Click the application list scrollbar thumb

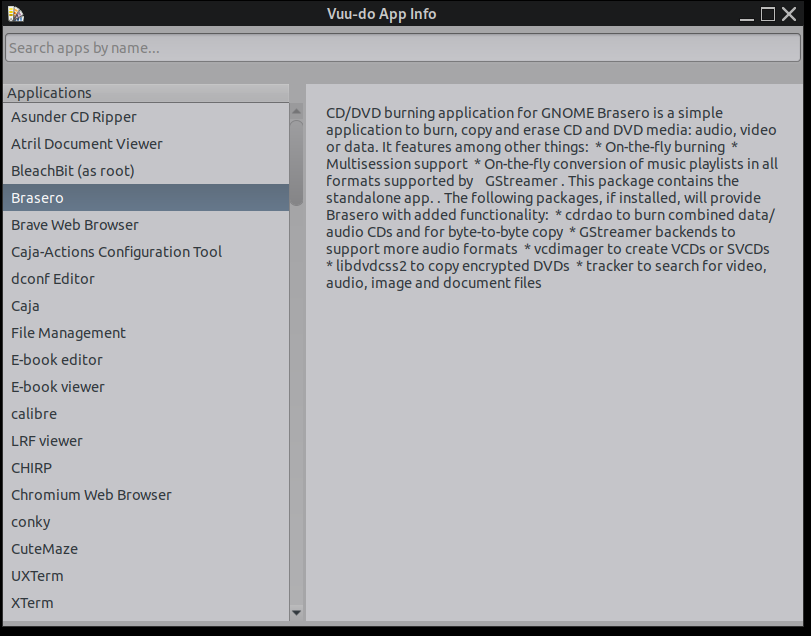pos(296,163)
